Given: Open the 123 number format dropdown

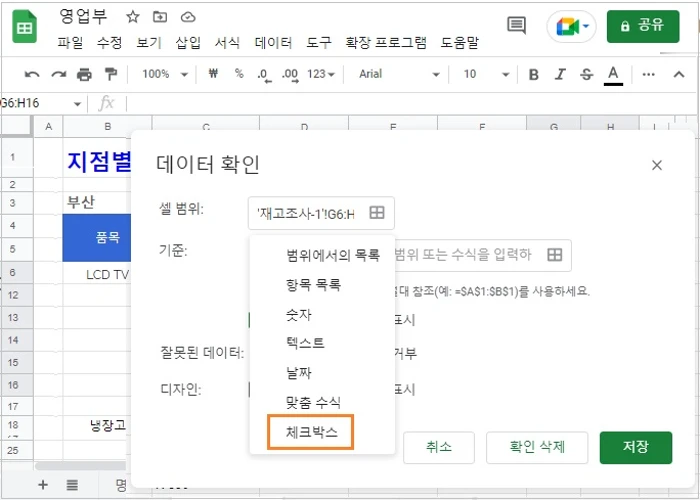Looking at the screenshot, I should point(321,74).
